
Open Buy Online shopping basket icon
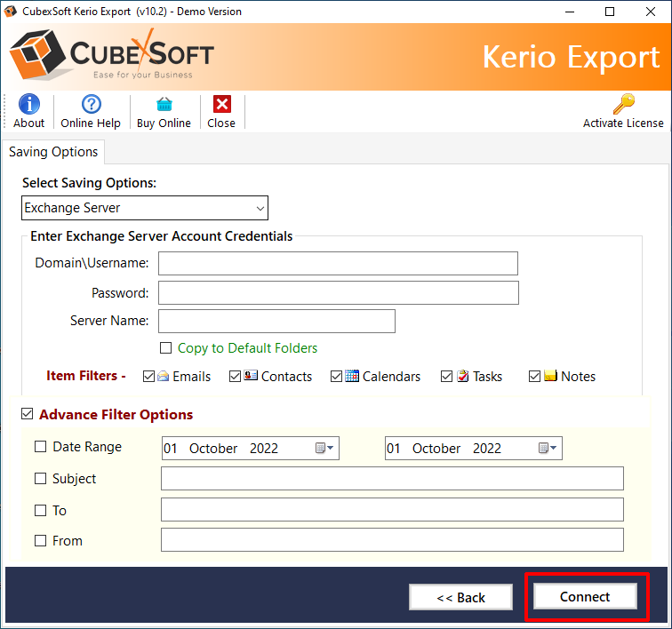coord(164,104)
